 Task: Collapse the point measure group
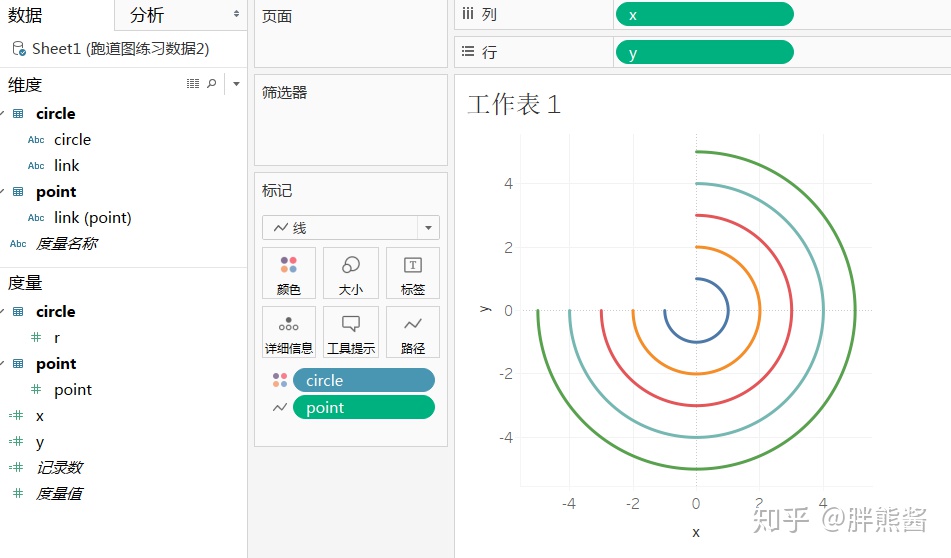tap(2, 363)
